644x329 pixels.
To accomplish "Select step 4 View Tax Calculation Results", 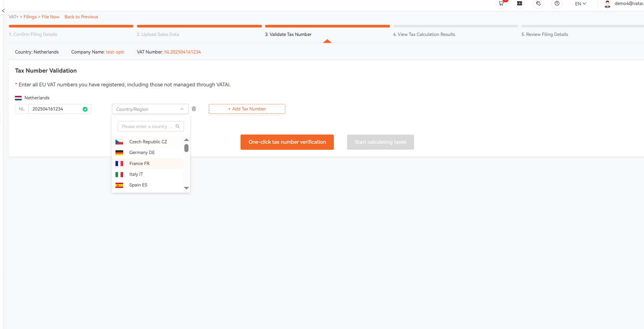I will coord(424,34).
